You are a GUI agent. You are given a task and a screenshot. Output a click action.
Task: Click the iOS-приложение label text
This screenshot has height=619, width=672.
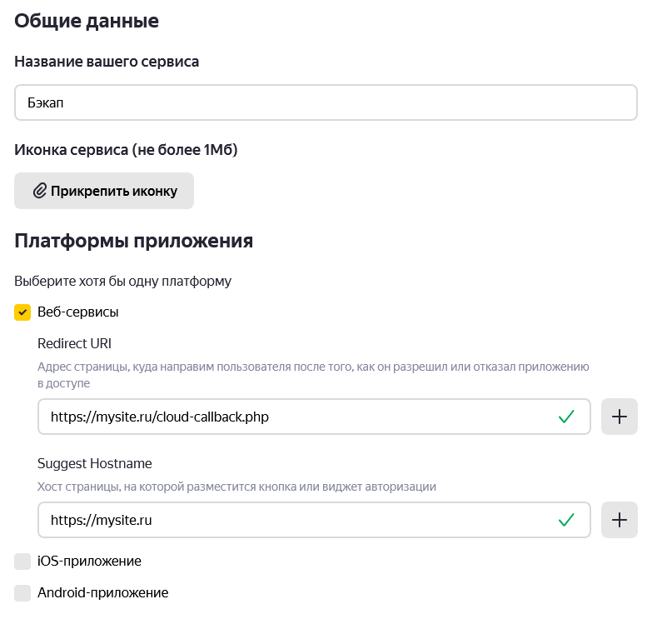[89, 562]
